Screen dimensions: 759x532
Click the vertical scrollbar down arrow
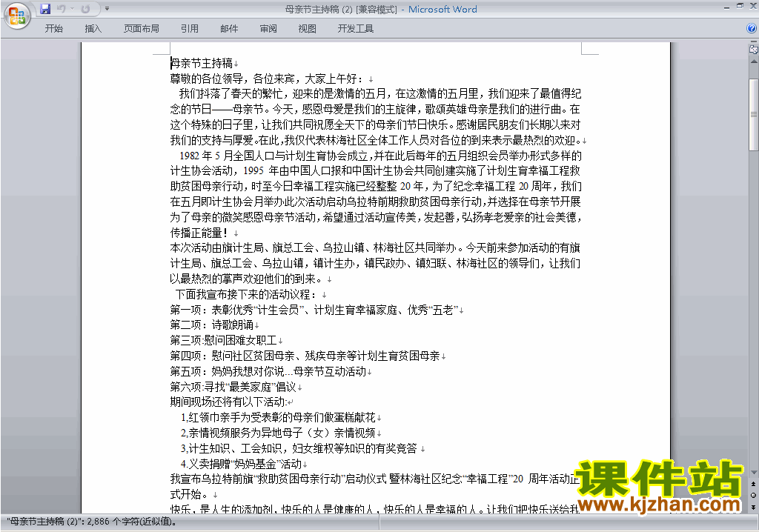pos(754,473)
